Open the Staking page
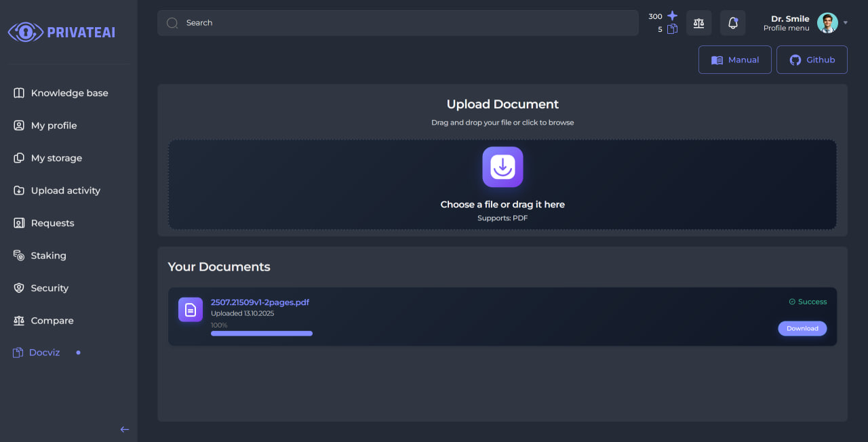 48,256
